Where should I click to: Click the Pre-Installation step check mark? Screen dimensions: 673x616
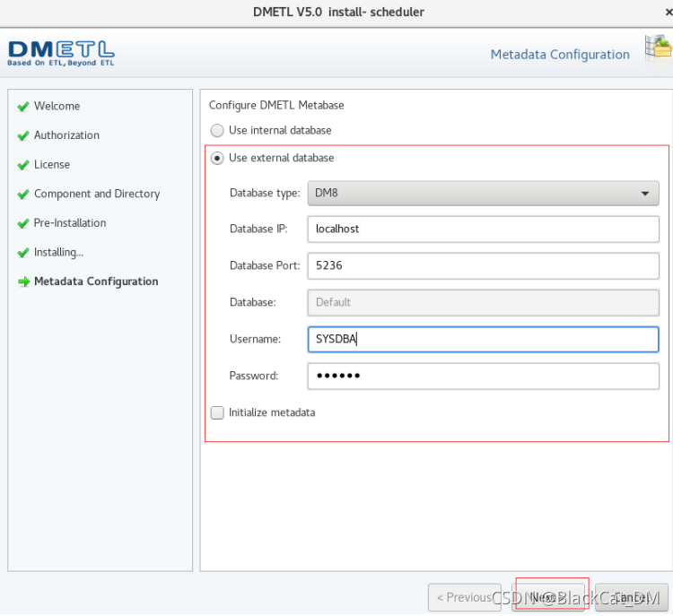pyautogui.click(x=23, y=223)
